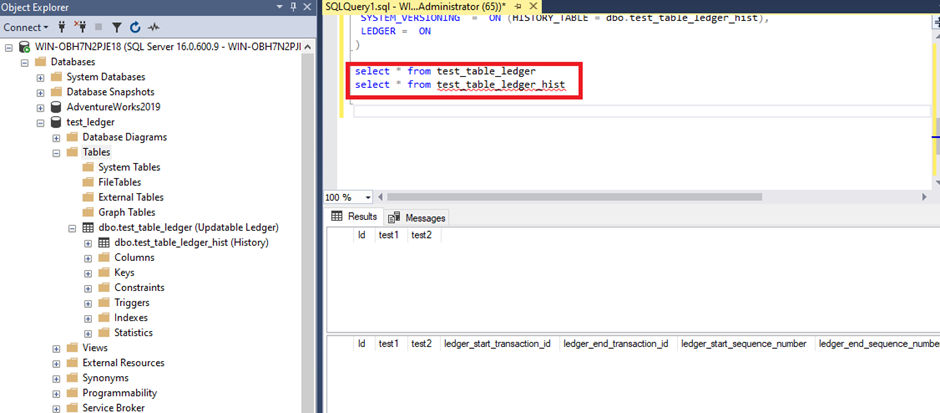940x413 pixels.
Task: Click editor horizontal scroll right arrow
Action: pyautogui.click(x=924, y=197)
